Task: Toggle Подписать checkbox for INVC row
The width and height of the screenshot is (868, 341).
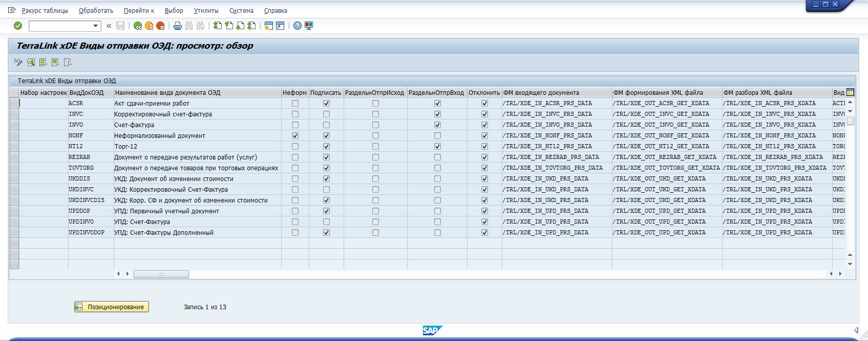Action: pyautogui.click(x=326, y=114)
